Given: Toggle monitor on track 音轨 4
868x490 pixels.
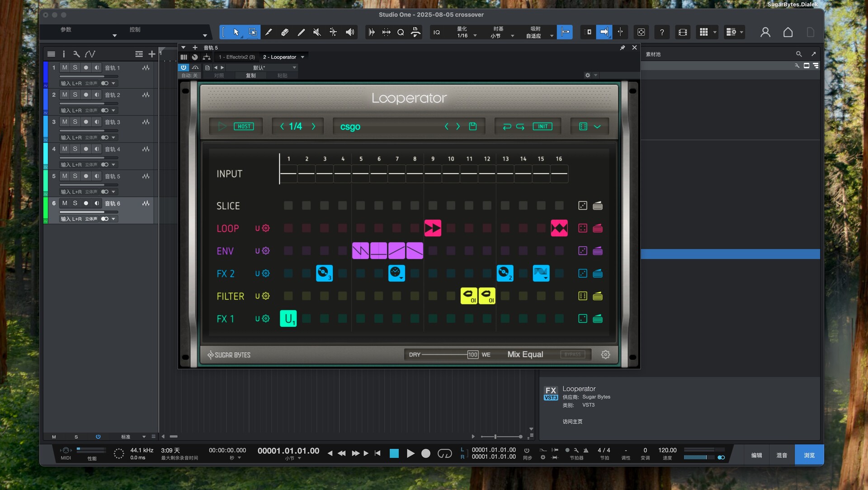Looking at the screenshot, I should click(97, 149).
